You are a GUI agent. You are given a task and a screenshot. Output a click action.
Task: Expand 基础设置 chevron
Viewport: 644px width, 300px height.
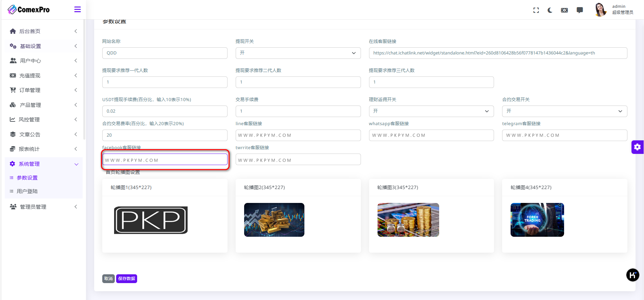coord(76,46)
